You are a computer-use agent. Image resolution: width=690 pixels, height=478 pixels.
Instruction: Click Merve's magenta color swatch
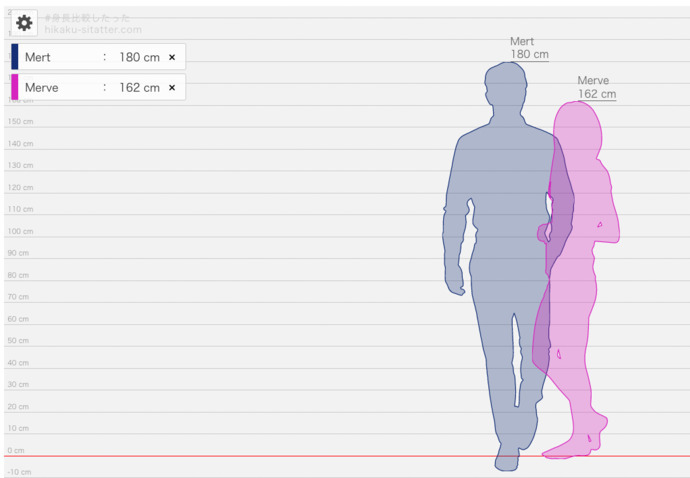15,87
